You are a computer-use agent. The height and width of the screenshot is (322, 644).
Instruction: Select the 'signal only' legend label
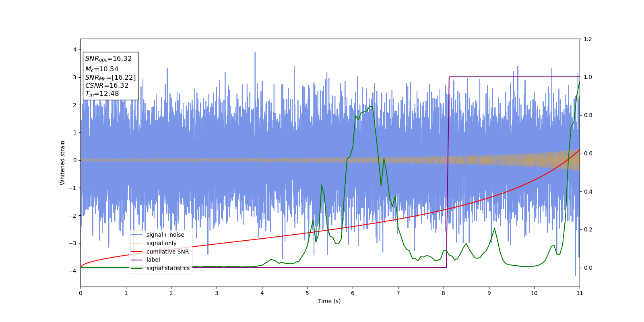(x=161, y=243)
